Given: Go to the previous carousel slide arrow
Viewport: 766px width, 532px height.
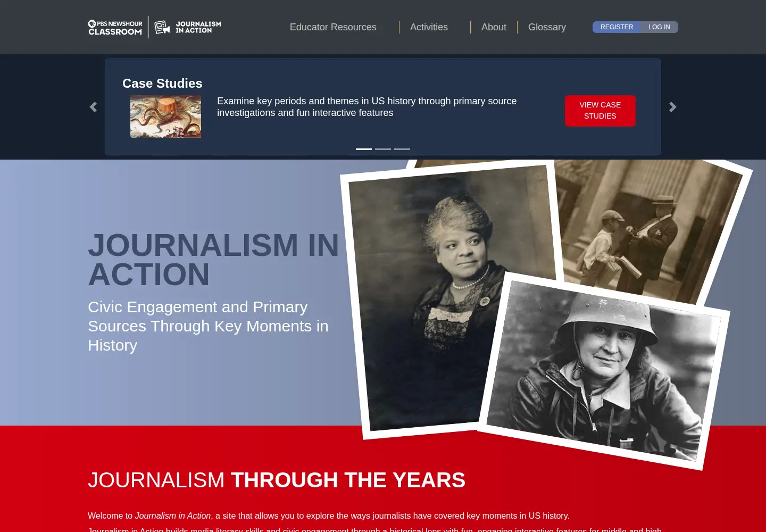Looking at the screenshot, I should pos(93,107).
